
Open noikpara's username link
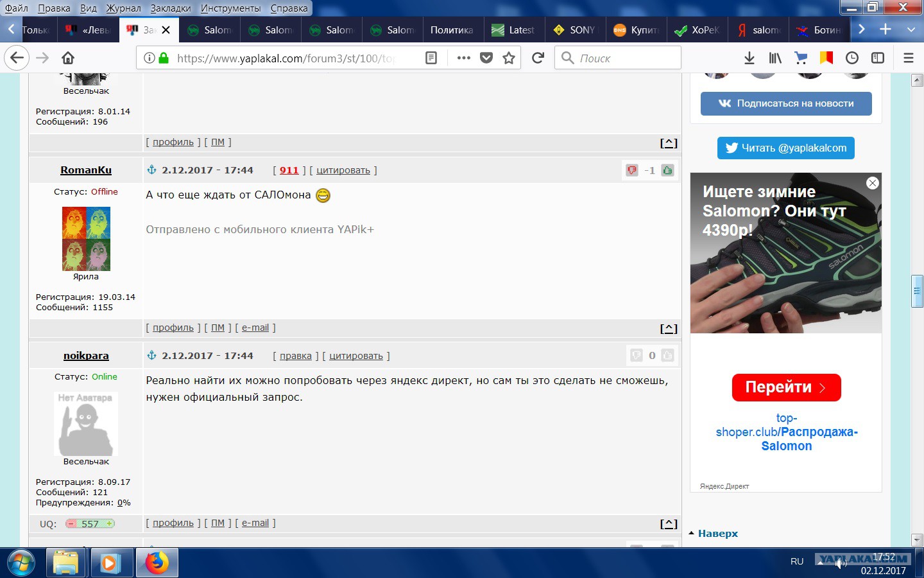(x=86, y=356)
